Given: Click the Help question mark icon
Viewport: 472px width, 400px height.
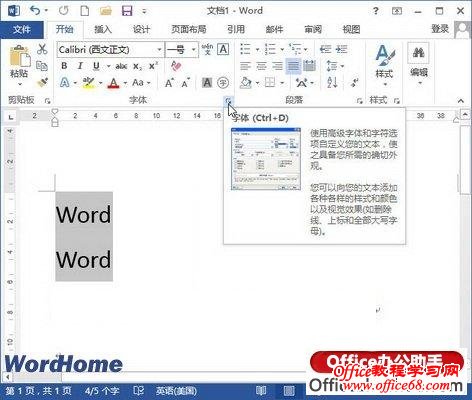Looking at the screenshot, I should click(376, 11).
